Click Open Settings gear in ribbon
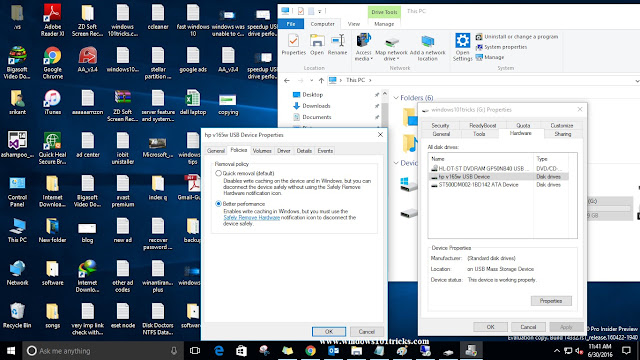Image resolution: width=640 pixels, height=360 pixels. (462, 47)
